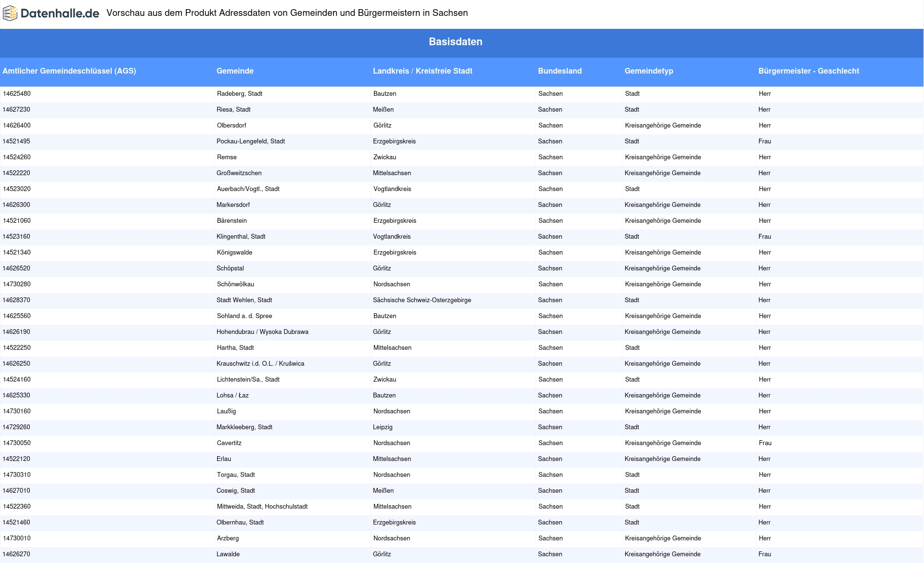Click the Landkreis / Kreisfreie Stadt column header
Viewport: 924px width, 563px height.
pyautogui.click(x=423, y=71)
